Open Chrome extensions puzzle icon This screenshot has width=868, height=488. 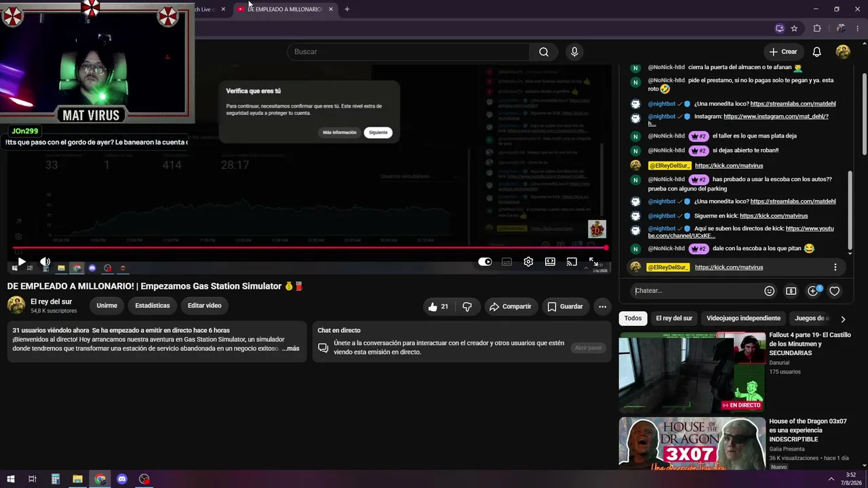pyautogui.click(x=817, y=28)
